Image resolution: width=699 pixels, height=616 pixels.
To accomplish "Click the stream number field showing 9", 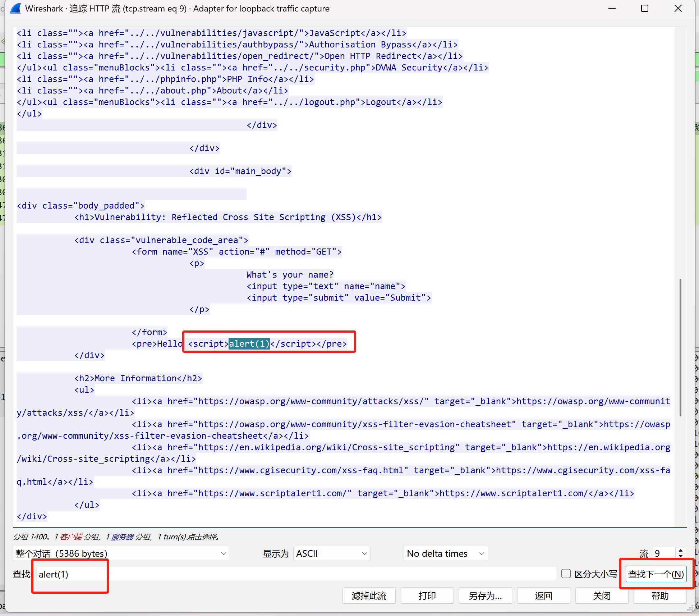I will (663, 553).
